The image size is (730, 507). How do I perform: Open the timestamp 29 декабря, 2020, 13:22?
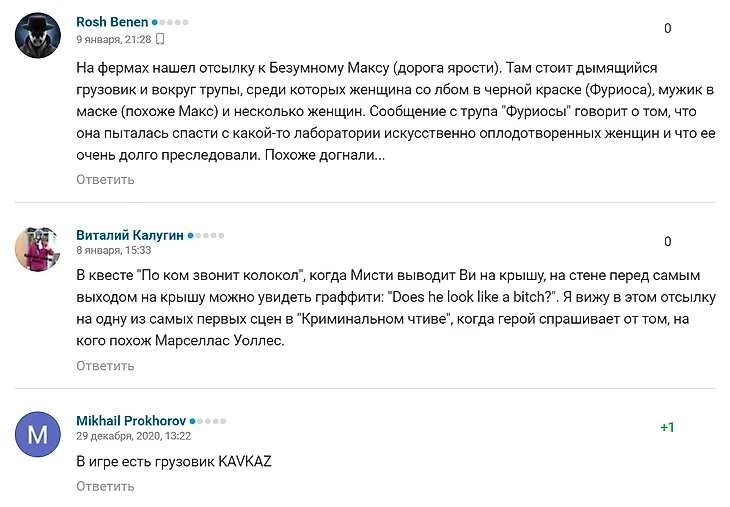(134, 436)
